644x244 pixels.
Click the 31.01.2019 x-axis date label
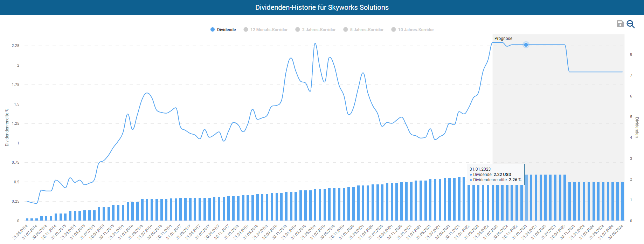coord(289,232)
